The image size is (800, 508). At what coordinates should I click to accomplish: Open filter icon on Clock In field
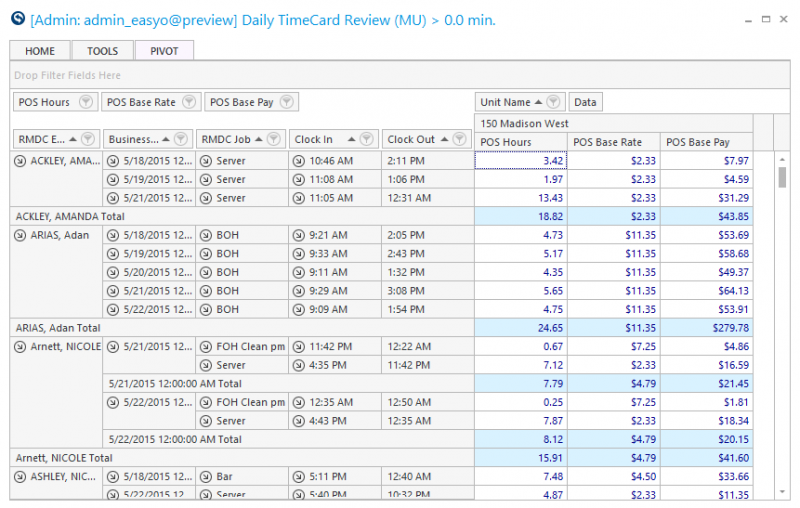[x=366, y=139]
